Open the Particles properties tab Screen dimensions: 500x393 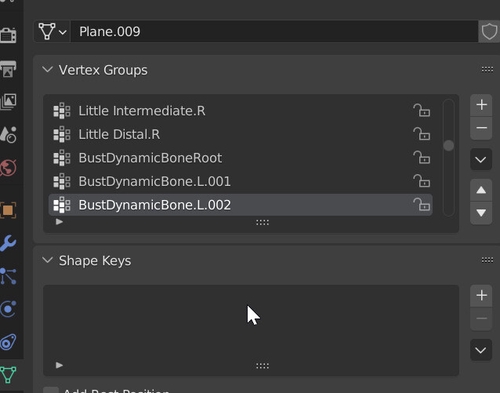pos(8,276)
